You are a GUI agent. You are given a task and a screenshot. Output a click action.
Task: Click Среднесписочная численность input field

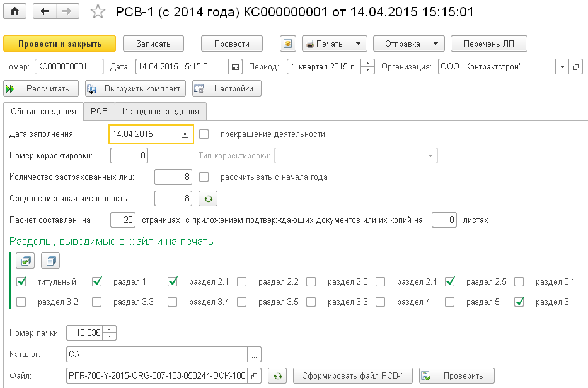click(173, 199)
